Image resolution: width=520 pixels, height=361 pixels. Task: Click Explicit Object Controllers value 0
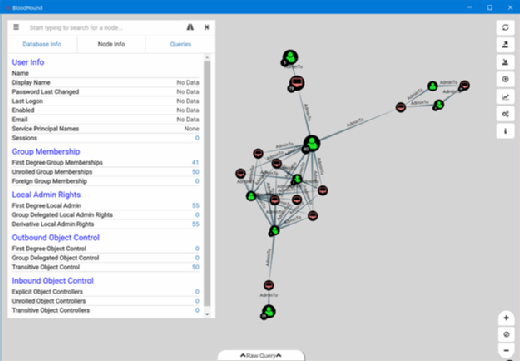[x=197, y=292]
